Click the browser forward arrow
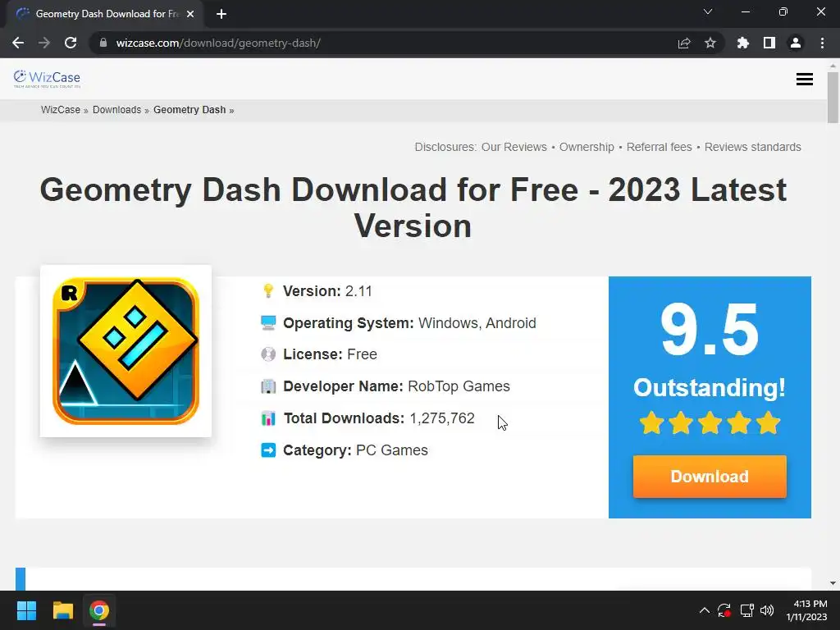The width and height of the screenshot is (840, 630). 44,43
